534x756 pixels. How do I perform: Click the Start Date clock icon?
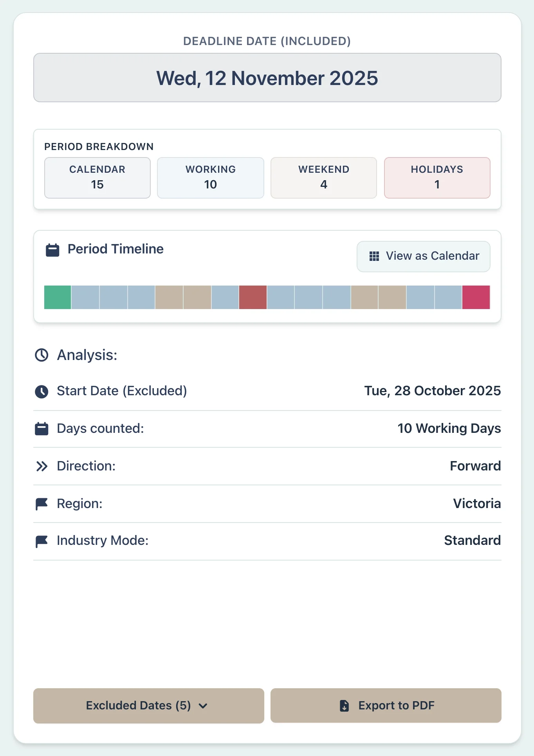[x=41, y=391]
